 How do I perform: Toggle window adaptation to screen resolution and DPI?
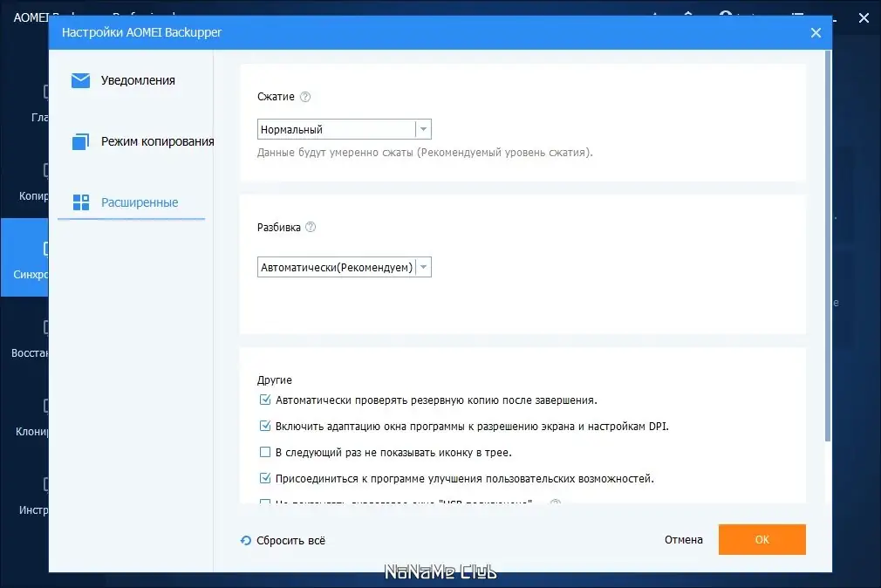pyautogui.click(x=265, y=426)
